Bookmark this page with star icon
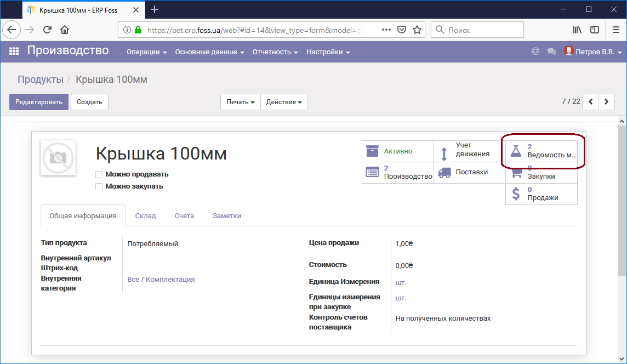The width and height of the screenshot is (627, 364). point(417,30)
